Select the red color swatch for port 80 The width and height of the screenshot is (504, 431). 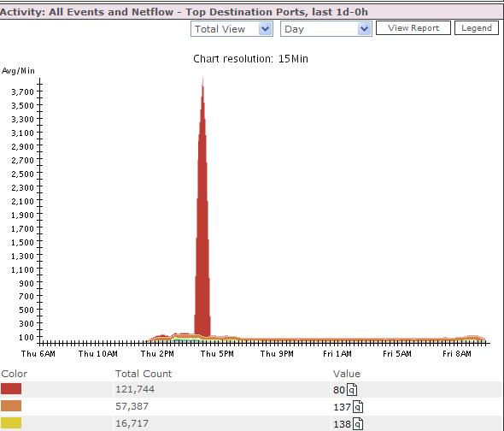[x=11, y=389]
